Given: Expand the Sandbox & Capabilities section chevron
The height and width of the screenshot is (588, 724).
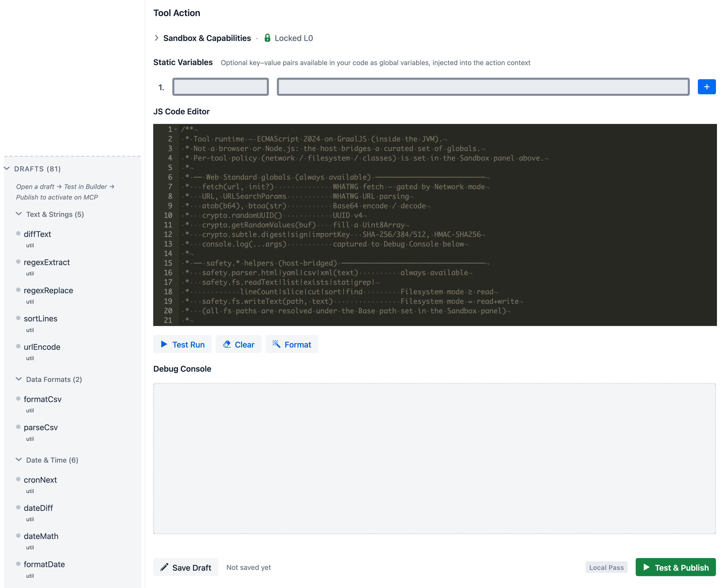Looking at the screenshot, I should click(156, 38).
